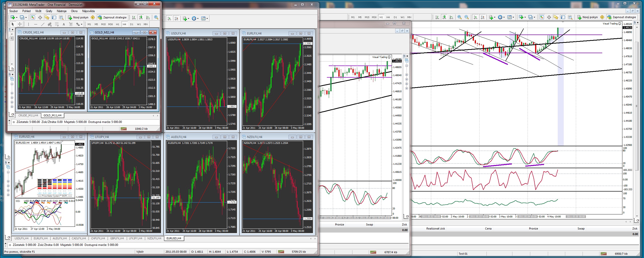
Task: Toggle Terminal panel in front window toolbar
Action: [54, 17]
